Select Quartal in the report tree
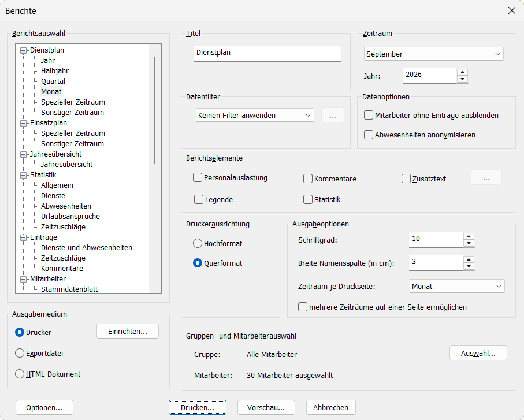 tap(53, 81)
